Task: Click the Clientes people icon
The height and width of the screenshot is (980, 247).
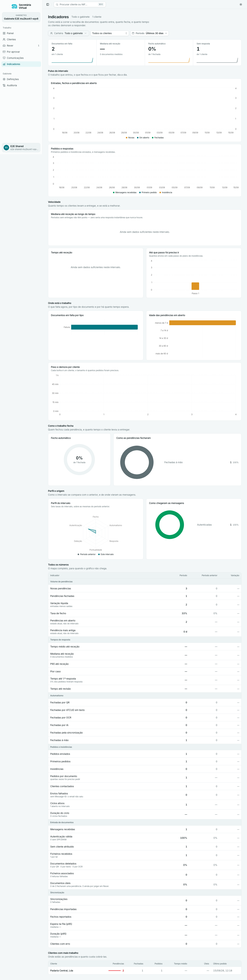Action: click(4, 40)
